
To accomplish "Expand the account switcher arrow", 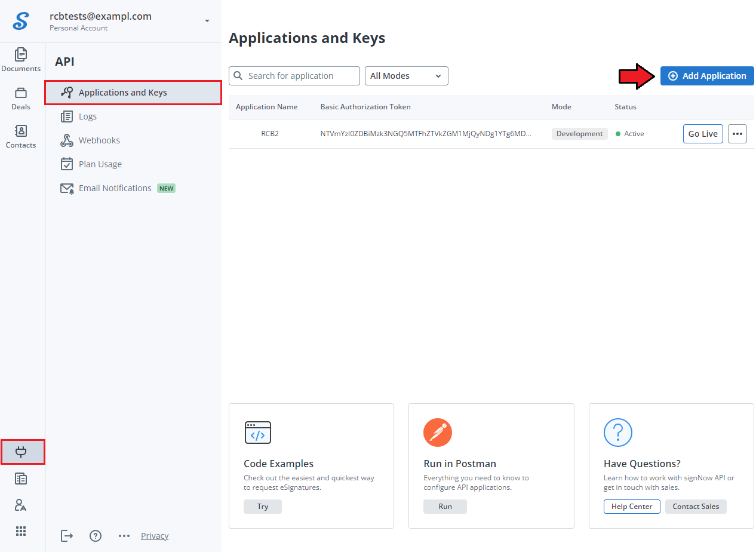I will (x=207, y=21).
